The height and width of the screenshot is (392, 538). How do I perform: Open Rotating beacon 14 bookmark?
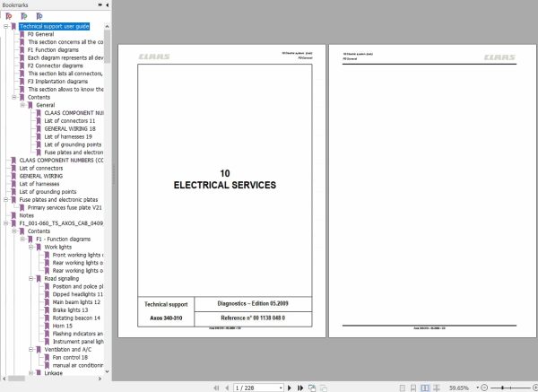pos(76,318)
